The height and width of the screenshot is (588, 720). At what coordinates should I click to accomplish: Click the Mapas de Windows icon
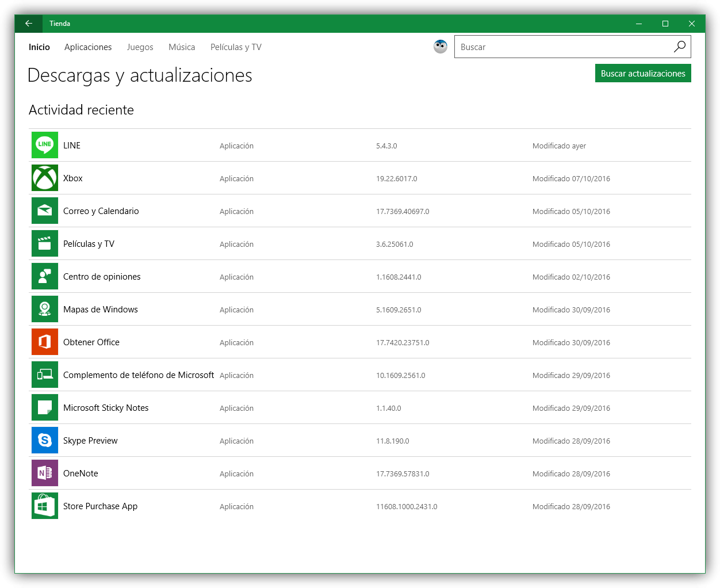(x=45, y=309)
